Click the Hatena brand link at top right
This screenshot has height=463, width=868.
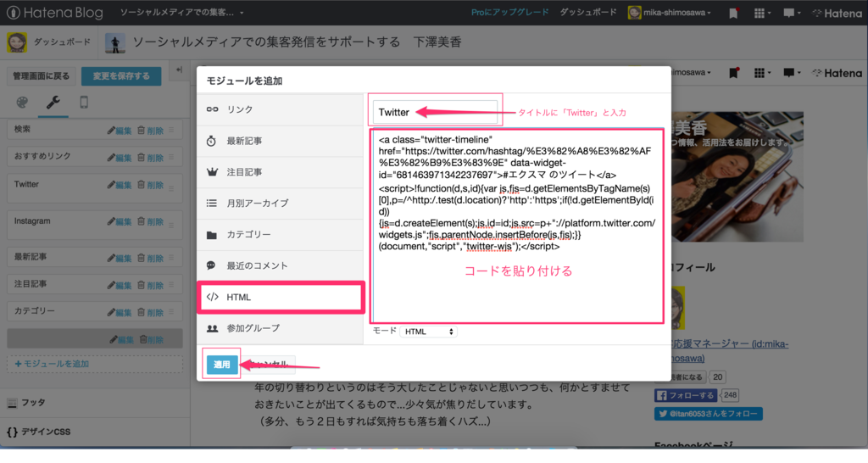[837, 13]
